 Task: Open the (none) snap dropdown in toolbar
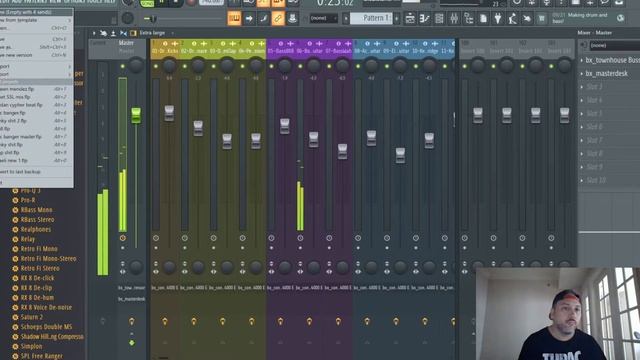pos(323,18)
